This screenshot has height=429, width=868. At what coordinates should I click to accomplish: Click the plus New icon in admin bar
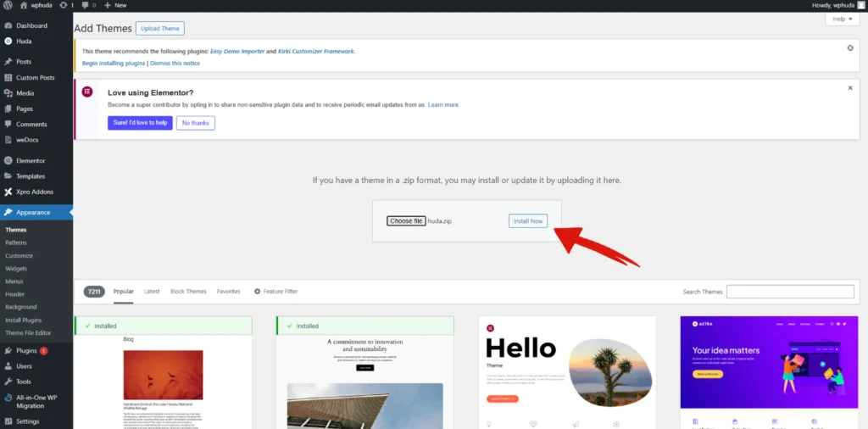(108, 5)
